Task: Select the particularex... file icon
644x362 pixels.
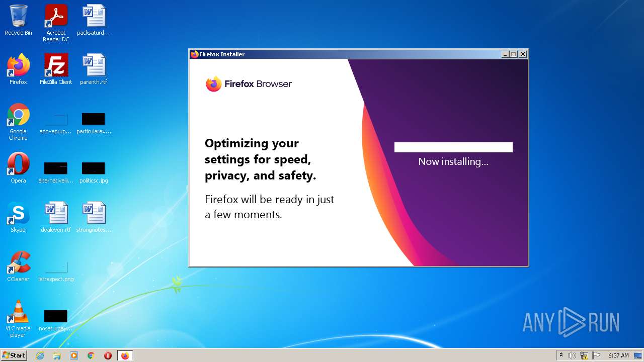Action: pos(94,124)
